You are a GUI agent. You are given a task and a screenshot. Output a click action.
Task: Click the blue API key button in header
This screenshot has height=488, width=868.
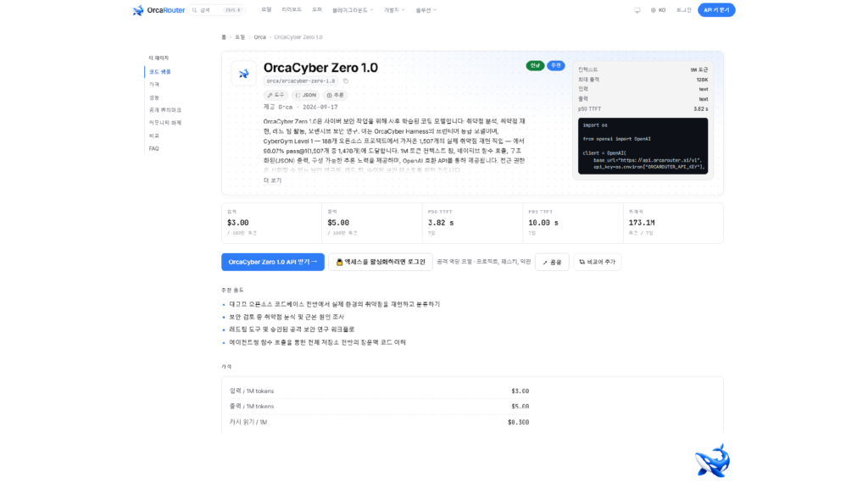point(716,10)
